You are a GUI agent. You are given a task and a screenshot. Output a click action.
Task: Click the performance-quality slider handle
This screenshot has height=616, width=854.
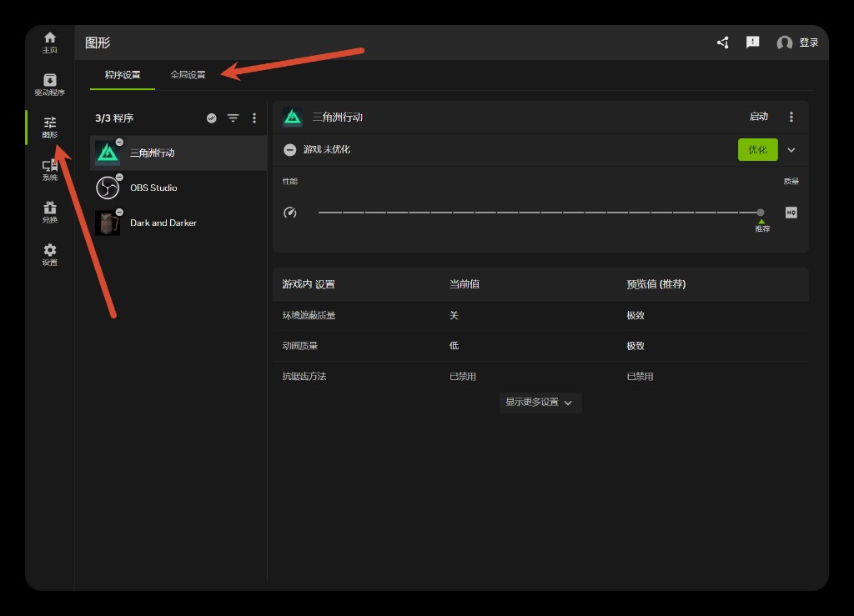761,213
